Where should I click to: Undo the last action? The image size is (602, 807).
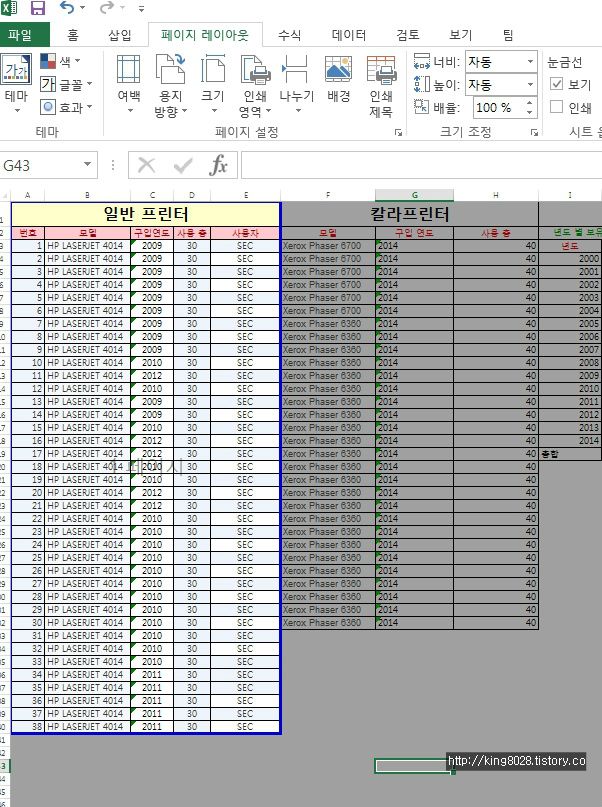coord(67,8)
